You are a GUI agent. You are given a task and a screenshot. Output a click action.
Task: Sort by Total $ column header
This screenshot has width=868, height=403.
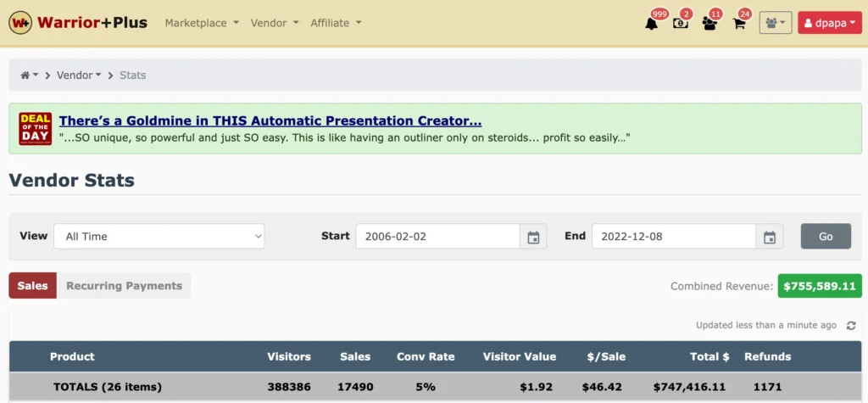(709, 356)
